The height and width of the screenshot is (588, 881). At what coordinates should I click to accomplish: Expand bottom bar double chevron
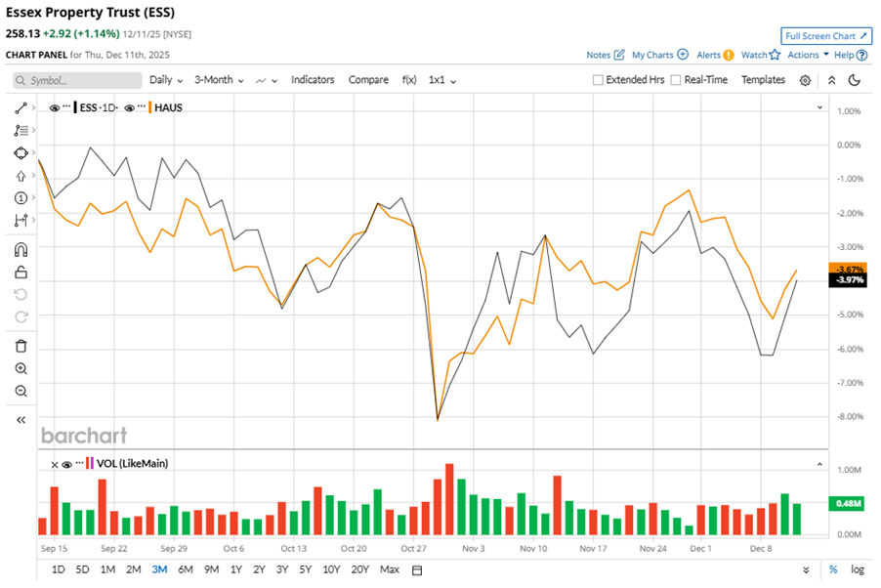(x=806, y=570)
